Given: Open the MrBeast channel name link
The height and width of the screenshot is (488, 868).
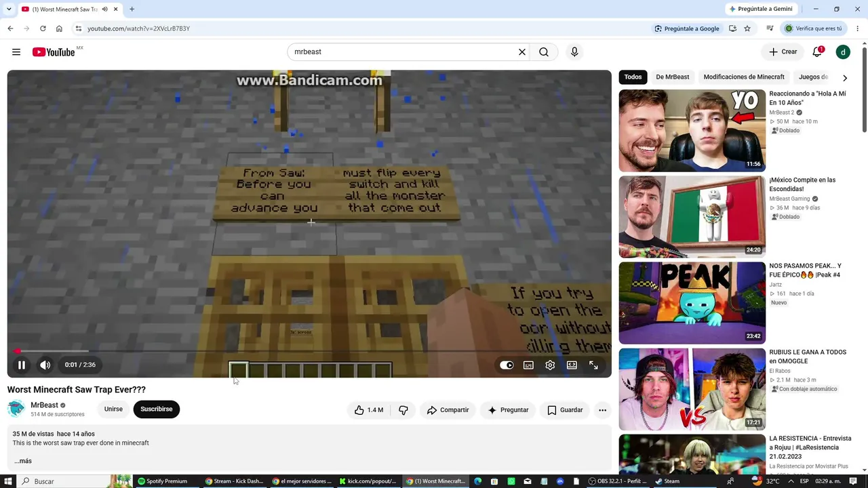Looking at the screenshot, I should point(44,405).
